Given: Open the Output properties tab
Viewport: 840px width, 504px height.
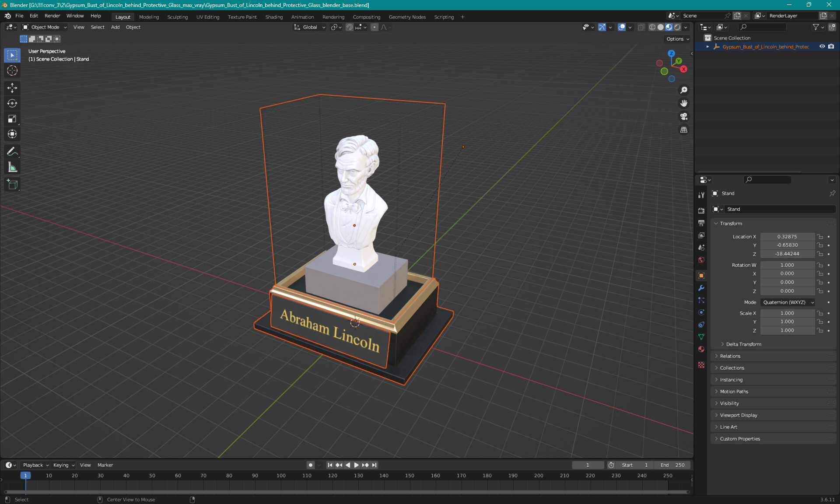Looking at the screenshot, I should pos(701,223).
